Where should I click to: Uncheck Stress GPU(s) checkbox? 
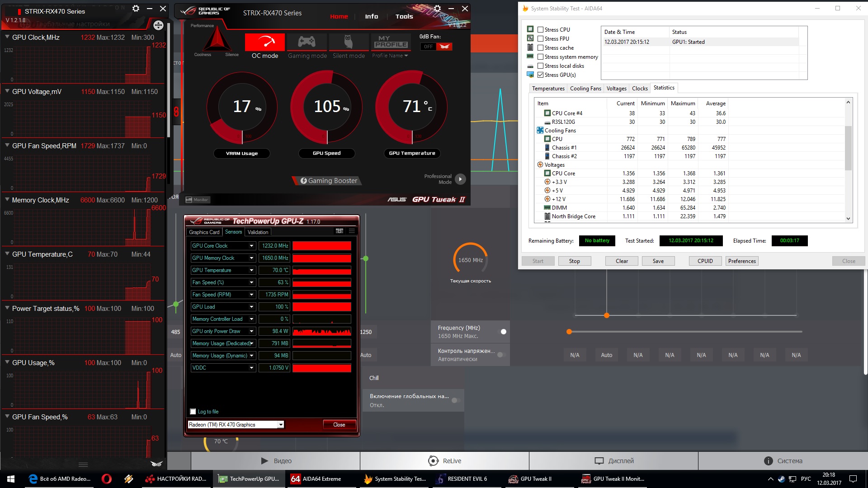pyautogui.click(x=540, y=75)
